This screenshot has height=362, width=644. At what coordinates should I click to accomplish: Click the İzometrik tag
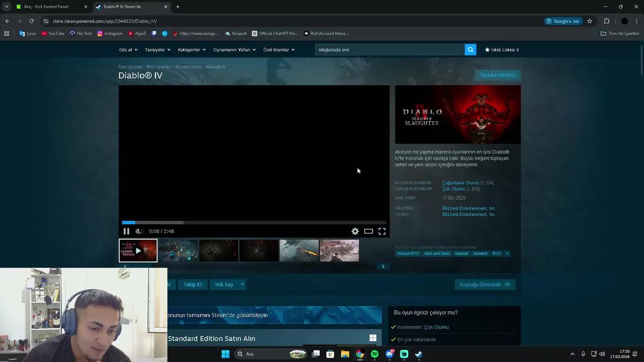point(480,253)
